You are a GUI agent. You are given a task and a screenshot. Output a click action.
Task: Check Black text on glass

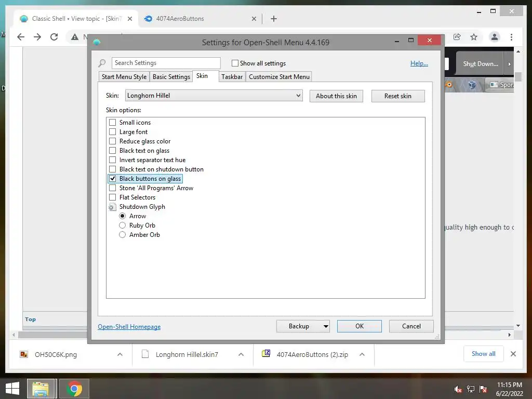tap(112, 151)
